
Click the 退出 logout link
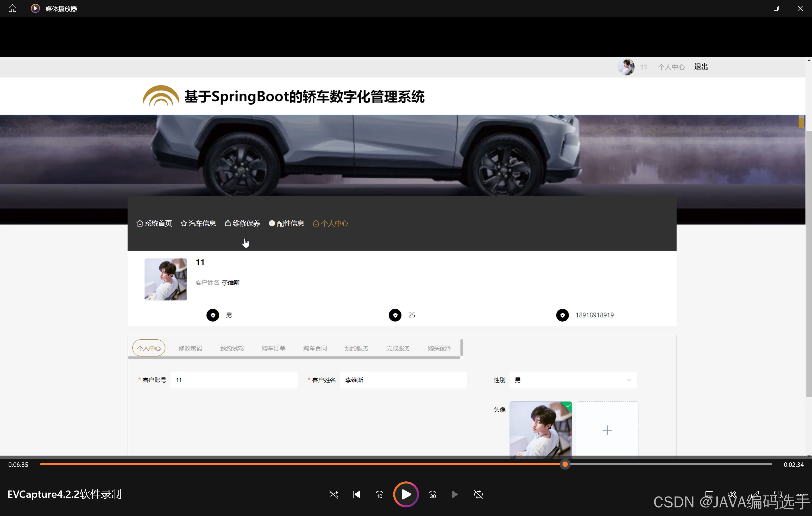[701, 67]
